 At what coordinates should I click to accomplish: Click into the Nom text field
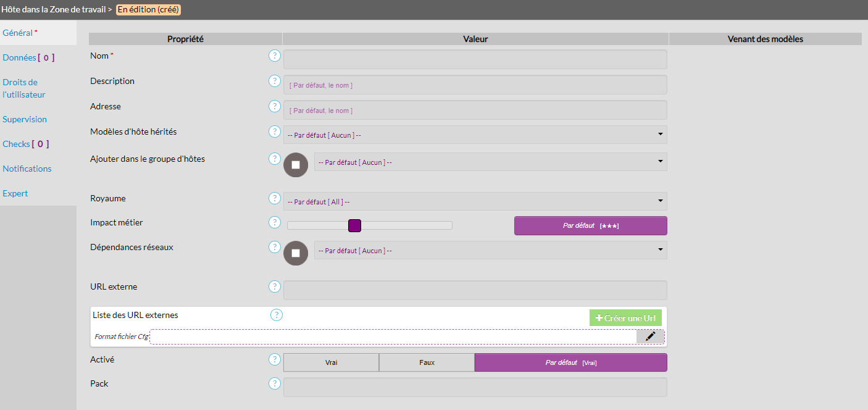(x=475, y=59)
